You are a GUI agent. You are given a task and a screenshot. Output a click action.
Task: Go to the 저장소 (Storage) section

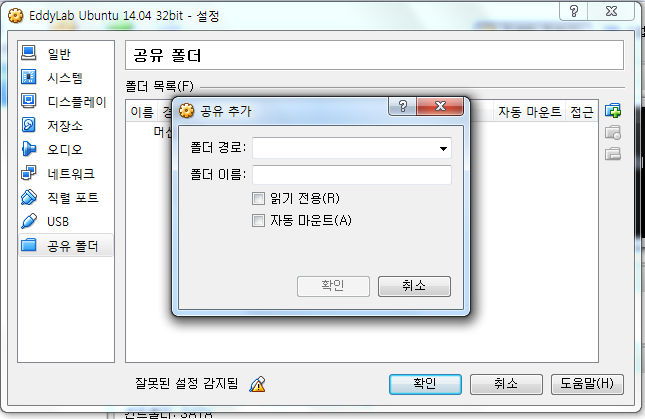[x=65, y=125]
